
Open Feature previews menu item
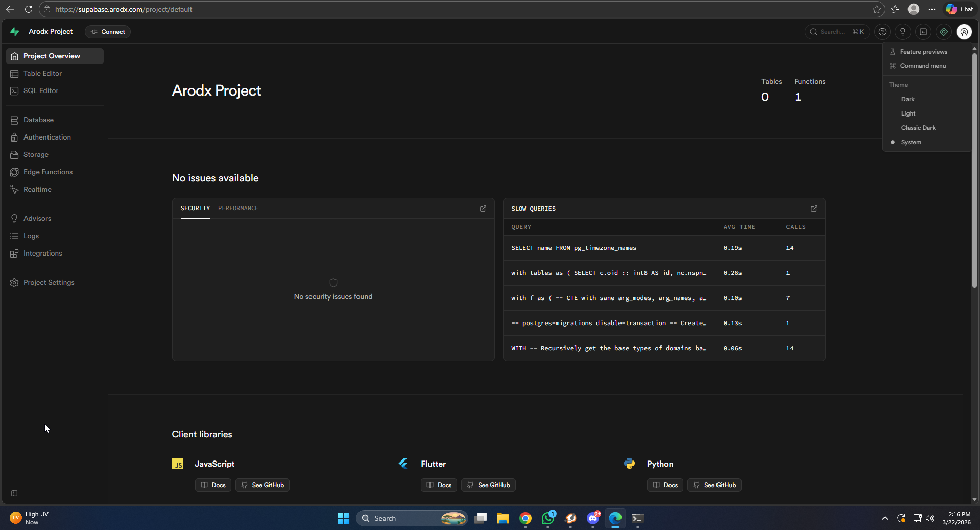click(923, 52)
